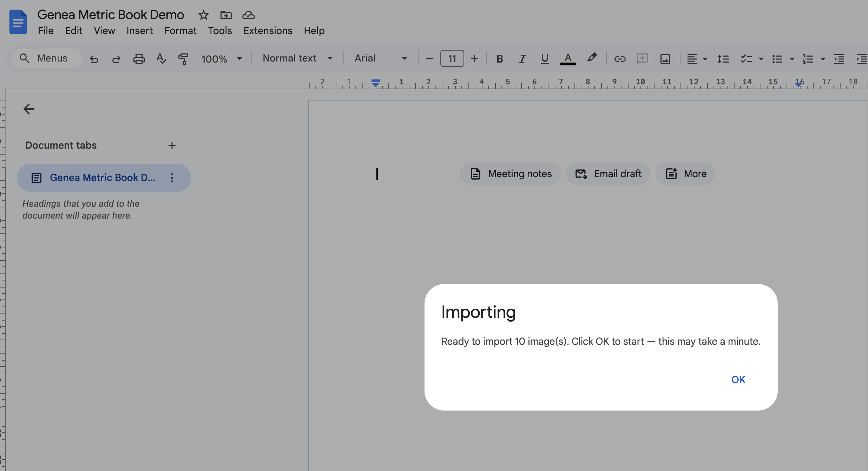
Task: Click the redo icon
Action: pyautogui.click(x=116, y=59)
